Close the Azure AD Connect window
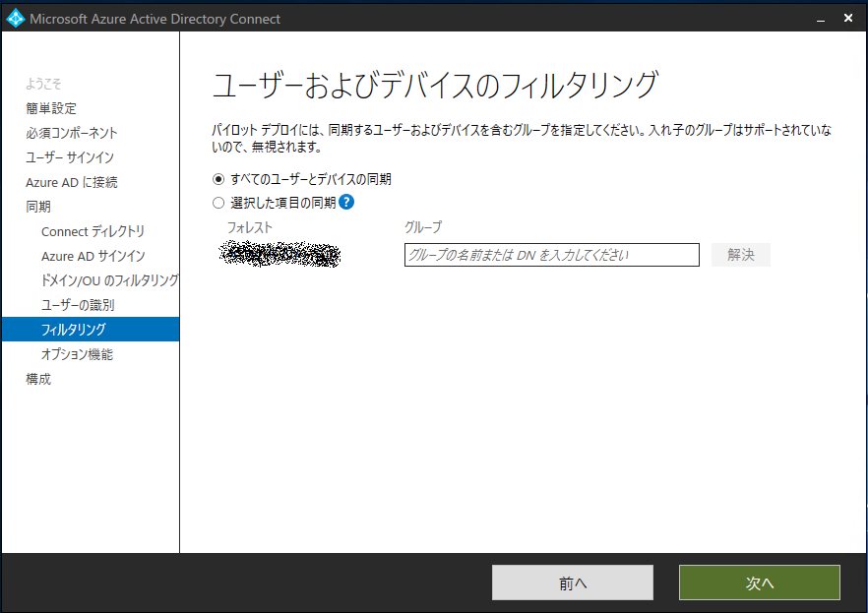Image resolution: width=868 pixels, height=613 pixels. [848, 19]
